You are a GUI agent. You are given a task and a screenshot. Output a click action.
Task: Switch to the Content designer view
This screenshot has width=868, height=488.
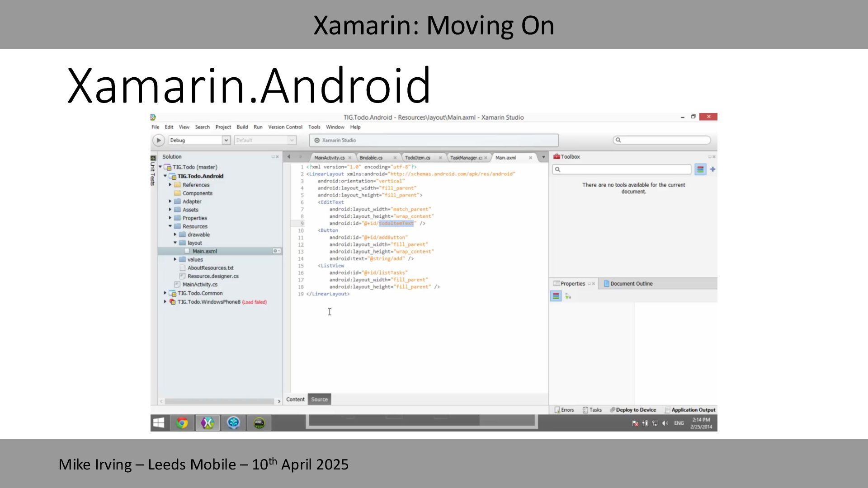coord(295,399)
